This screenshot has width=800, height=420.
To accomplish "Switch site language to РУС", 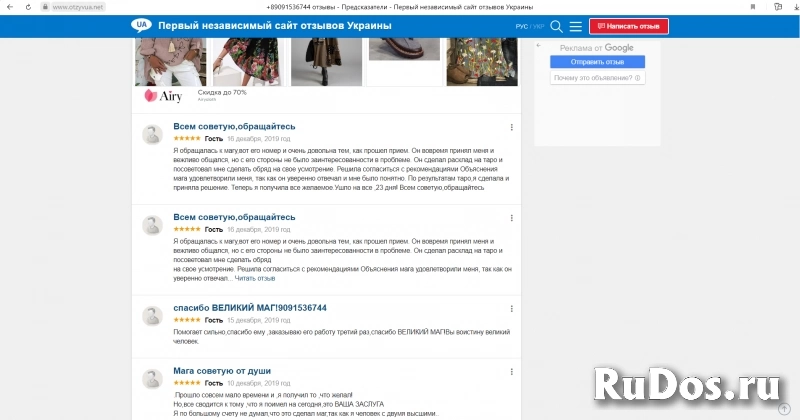I will pyautogui.click(x=521, y=27).
